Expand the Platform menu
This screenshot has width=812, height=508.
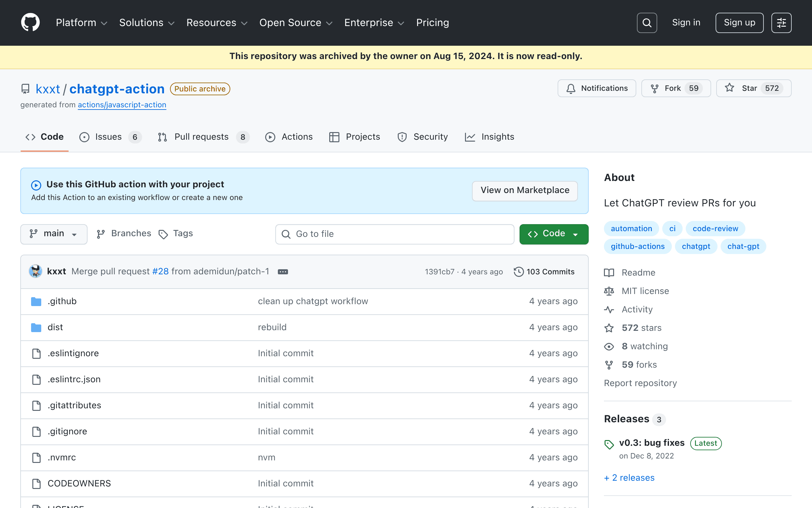click(x=82, y=23)
